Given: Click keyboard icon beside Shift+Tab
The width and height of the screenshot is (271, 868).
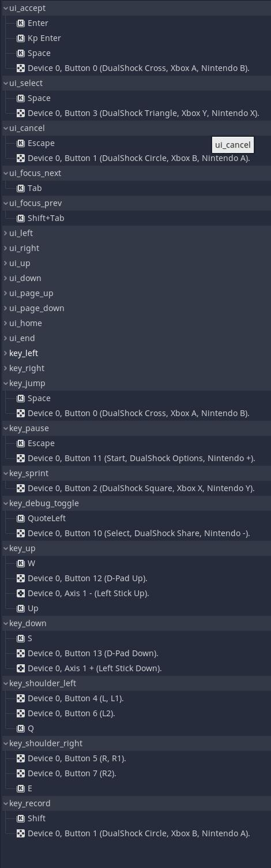Looking at the screenshot, I should tap(21, 218).
